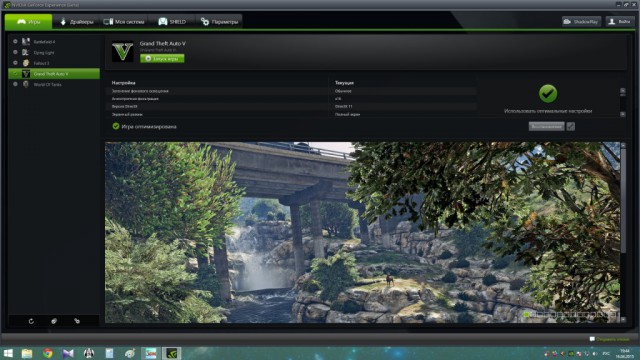Click the middle icon below the games list
The width and height of the screenshot is (640, 360).
(54, 321)
